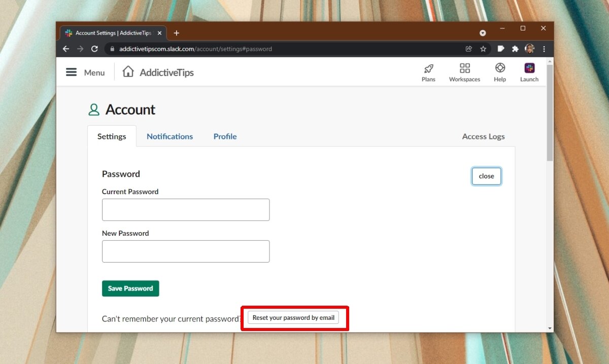Click the New Password input field
Screen dimensions: 609x364
[x=186, y=251]
